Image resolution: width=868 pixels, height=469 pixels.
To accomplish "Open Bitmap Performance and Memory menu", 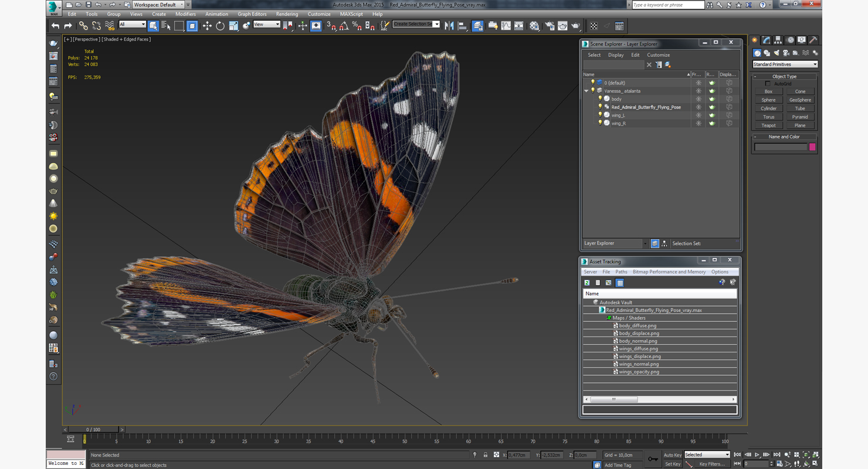I will tap(669, 272).
